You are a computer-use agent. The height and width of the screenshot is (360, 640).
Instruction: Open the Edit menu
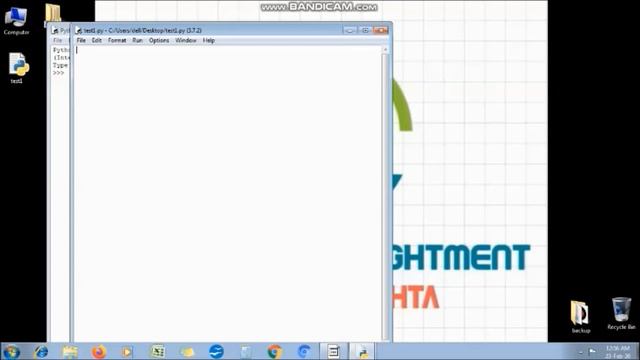pos(96,40)
